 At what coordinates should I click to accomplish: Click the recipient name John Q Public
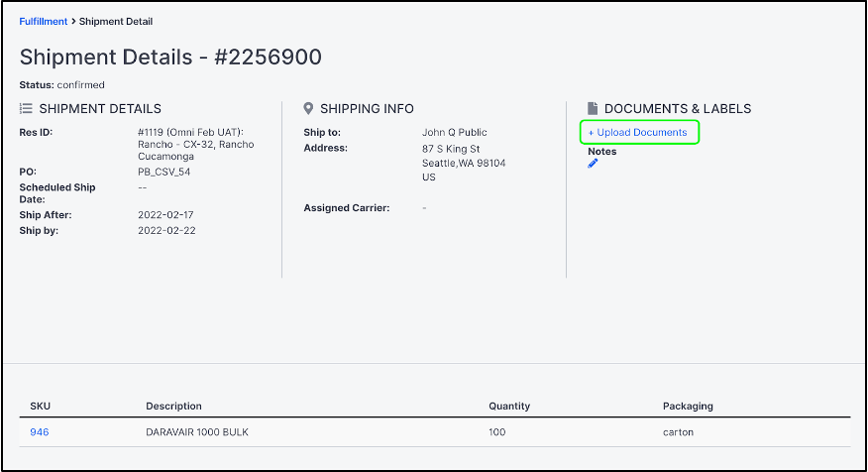coord(455,133)
